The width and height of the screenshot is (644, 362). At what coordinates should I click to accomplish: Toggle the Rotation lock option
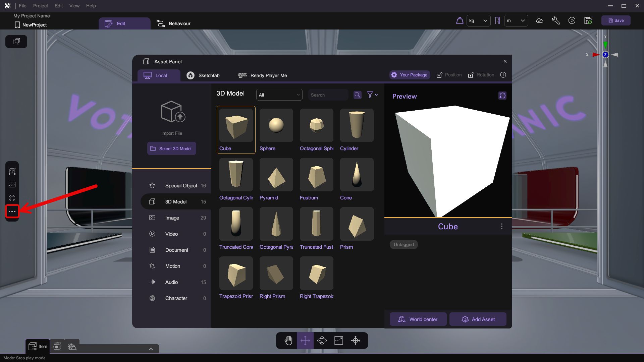[481, 75]
